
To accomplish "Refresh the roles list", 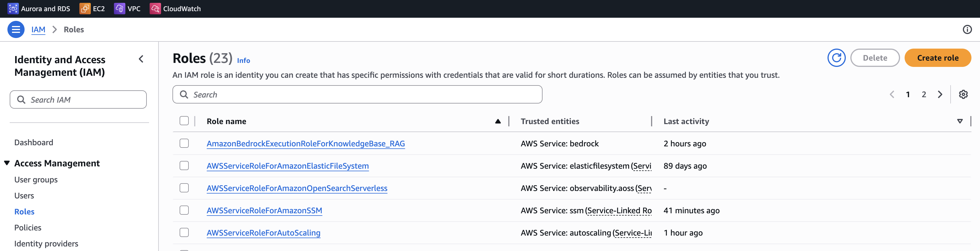I will click(x=836, y=58).
